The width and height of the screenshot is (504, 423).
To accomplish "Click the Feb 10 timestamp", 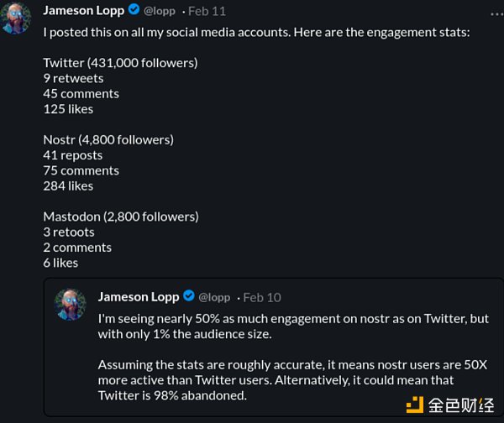I will click(x=261, y=297).
